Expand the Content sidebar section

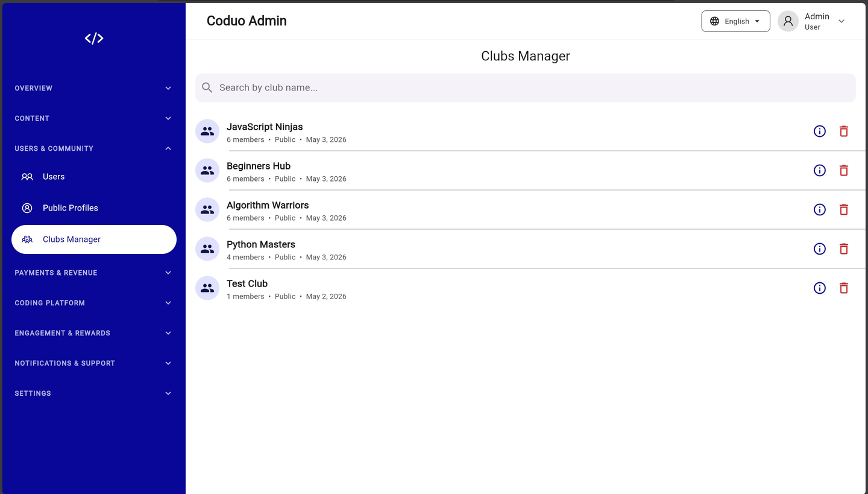tap(93, 118)
